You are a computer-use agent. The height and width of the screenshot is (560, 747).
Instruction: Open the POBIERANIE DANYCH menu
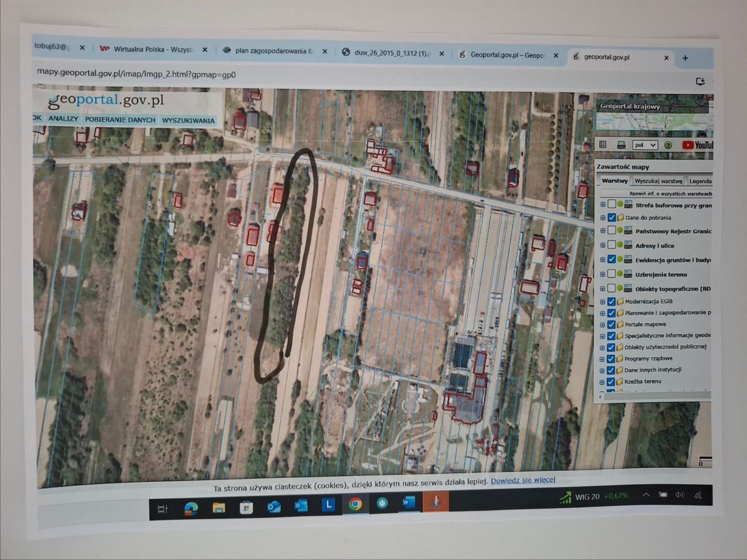[x=120, y=120]
